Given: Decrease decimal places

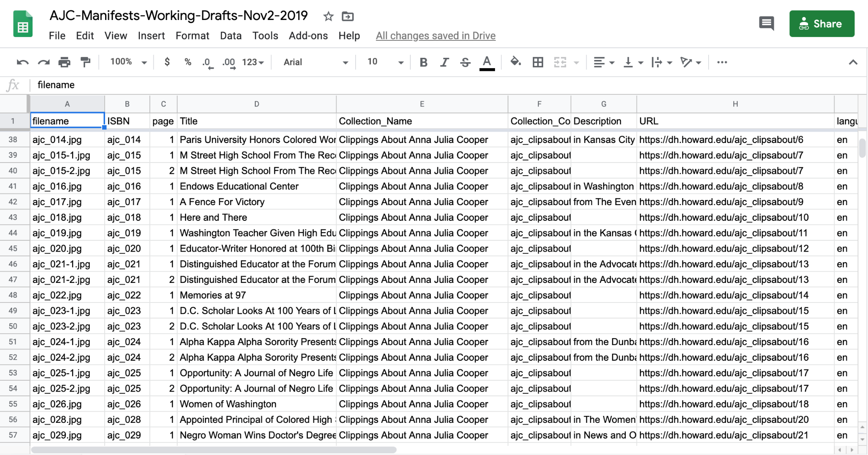Looking at the screenshot, I should pos(208,63).
